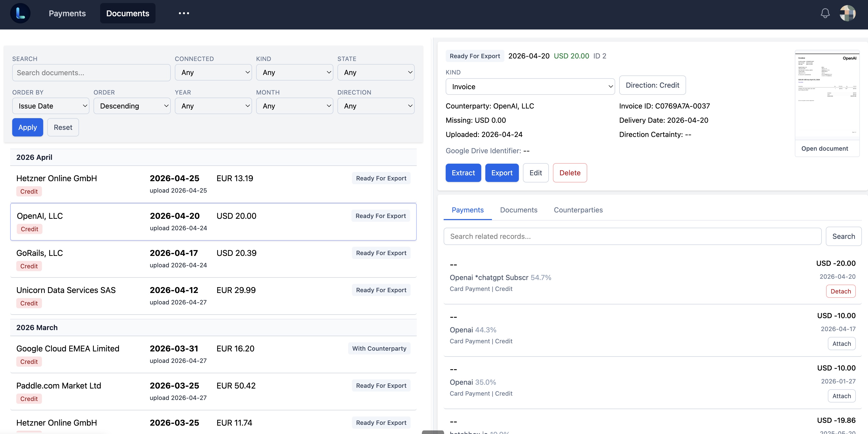Click the Invoice ID C0769A7A-0037 text
This screenshot has width=868, height=434.
(664, 106)
